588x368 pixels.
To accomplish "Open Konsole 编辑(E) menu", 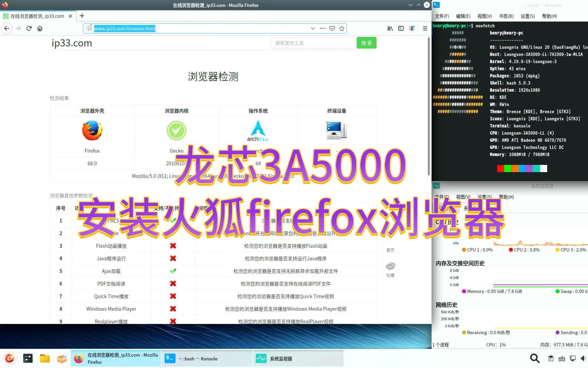I will 463,16.
